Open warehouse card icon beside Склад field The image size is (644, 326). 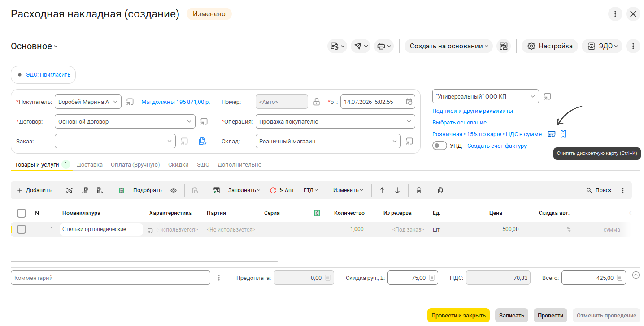point(409,141)
